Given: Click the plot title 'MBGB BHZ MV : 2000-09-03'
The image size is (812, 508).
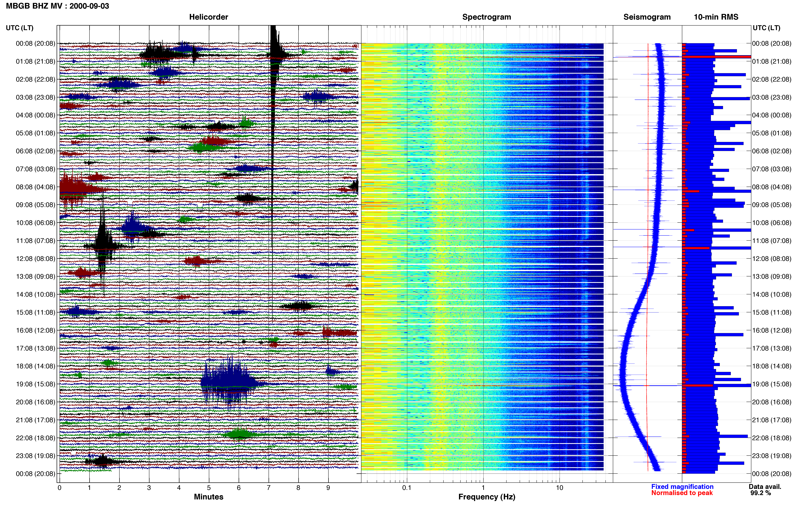Looking at the screenshot, I should point(57,6).
